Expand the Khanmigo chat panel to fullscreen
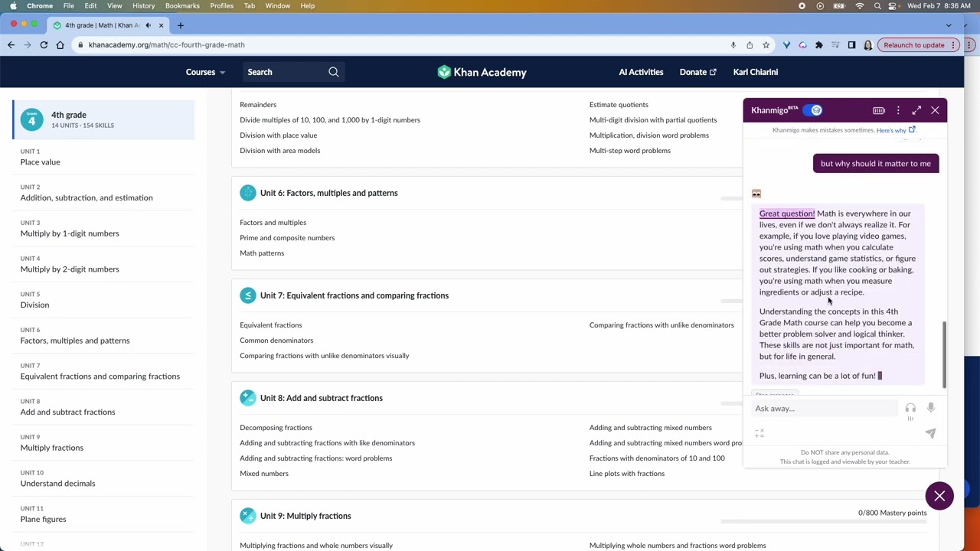The image size is (980, 551). (916, 110)
